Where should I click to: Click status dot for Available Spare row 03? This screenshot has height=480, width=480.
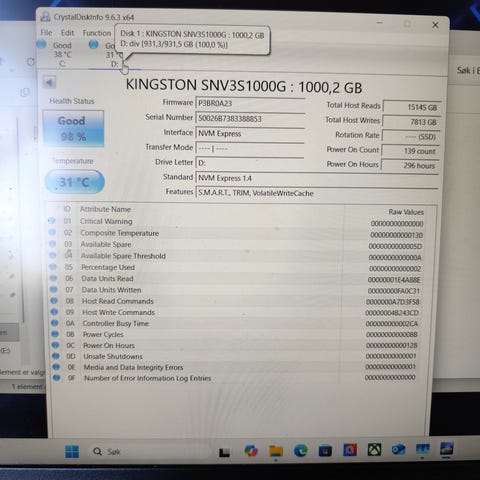(52, 244)
